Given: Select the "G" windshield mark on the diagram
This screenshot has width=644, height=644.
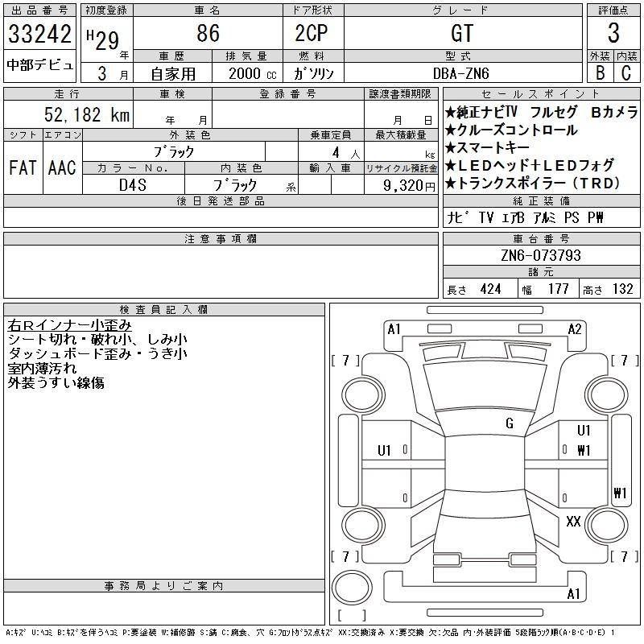Looking at the screenshot, I should (510, 423).
